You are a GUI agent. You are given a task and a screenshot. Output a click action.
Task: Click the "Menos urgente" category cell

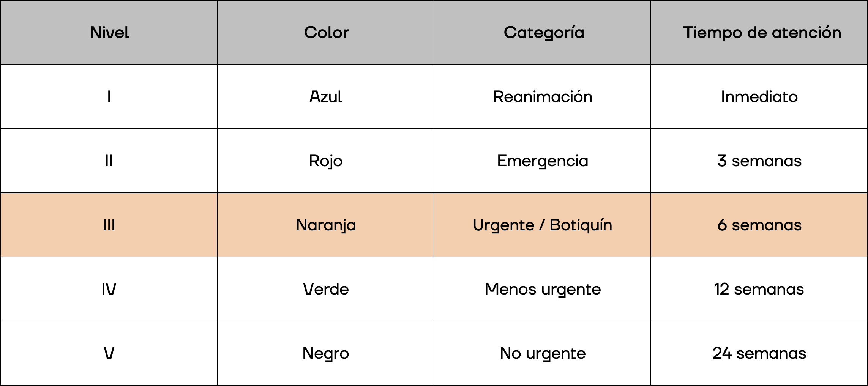point(543,289)
